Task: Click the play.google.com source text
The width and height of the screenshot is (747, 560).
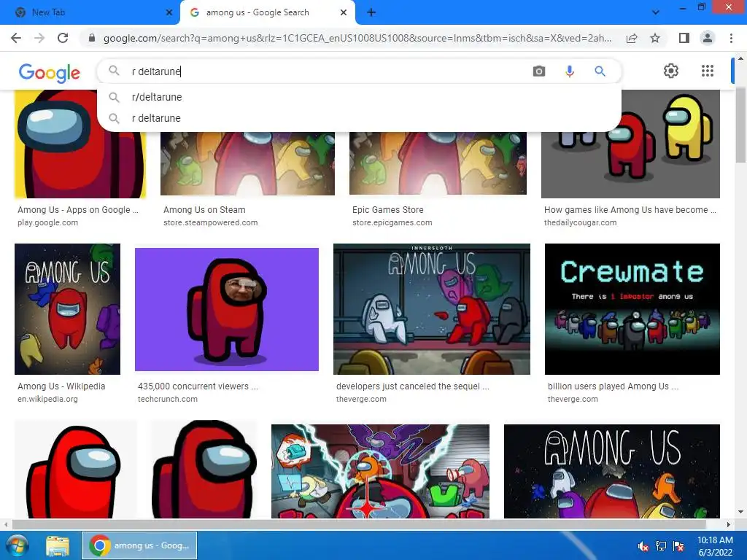Action: pos(47,222)
